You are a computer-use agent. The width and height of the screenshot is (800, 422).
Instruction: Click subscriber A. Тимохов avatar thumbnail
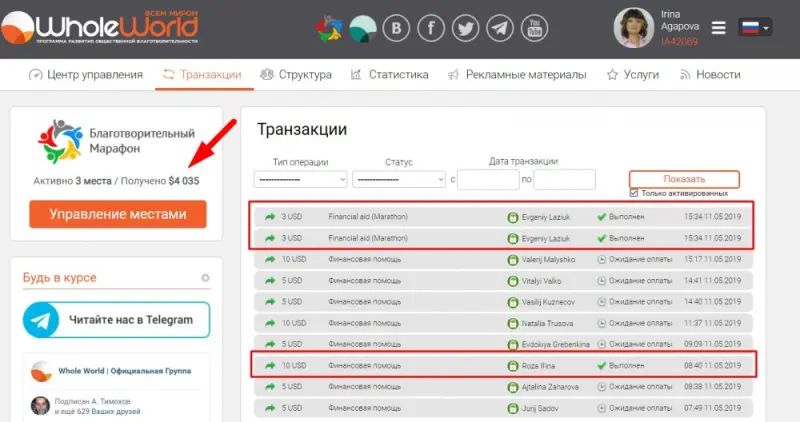pyautogui.click(x=40, y=406)
